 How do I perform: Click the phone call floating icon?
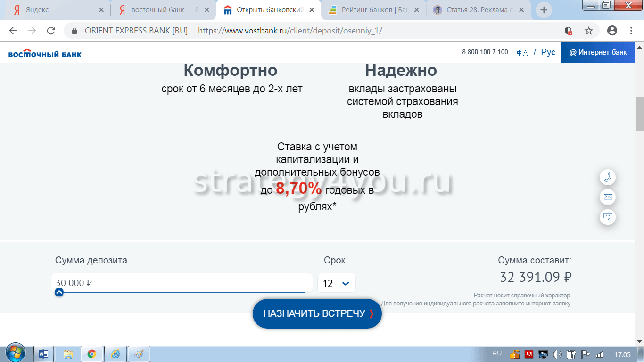pyautogui.click(x=608, y=177)
